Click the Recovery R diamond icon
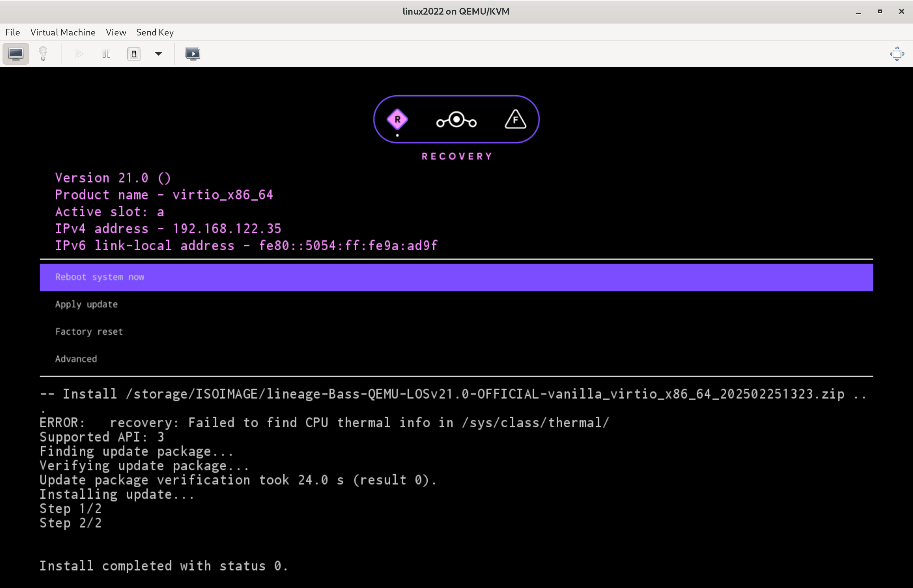Image resolution: width=913 pixels, height=588 pixels. click(x=397, y=120)
